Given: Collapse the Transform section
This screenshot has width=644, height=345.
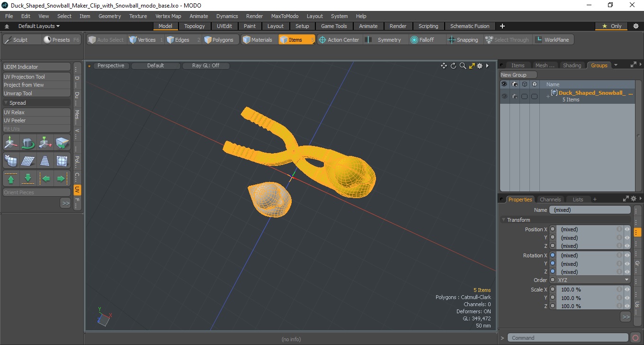Looking at the screenshot, I should click(x=504, y=220).
